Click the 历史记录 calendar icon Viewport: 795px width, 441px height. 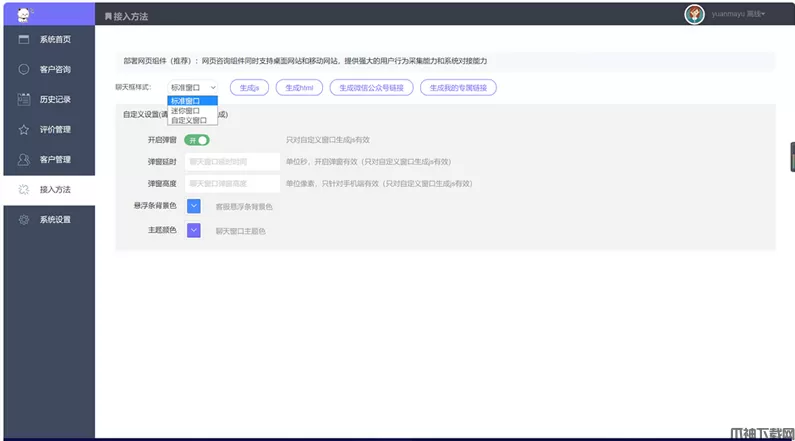[24, 99]
